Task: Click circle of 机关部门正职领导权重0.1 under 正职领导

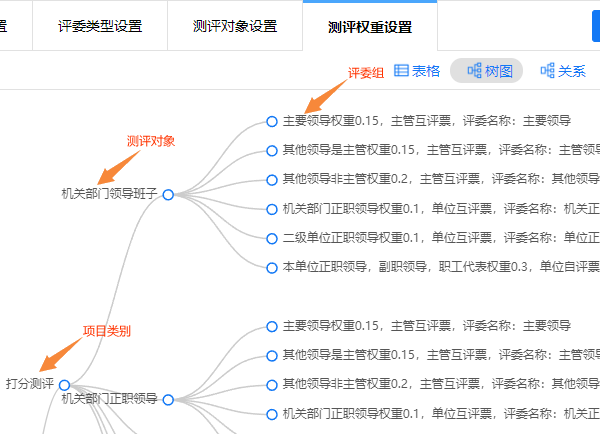Action: tap(272, 414)
